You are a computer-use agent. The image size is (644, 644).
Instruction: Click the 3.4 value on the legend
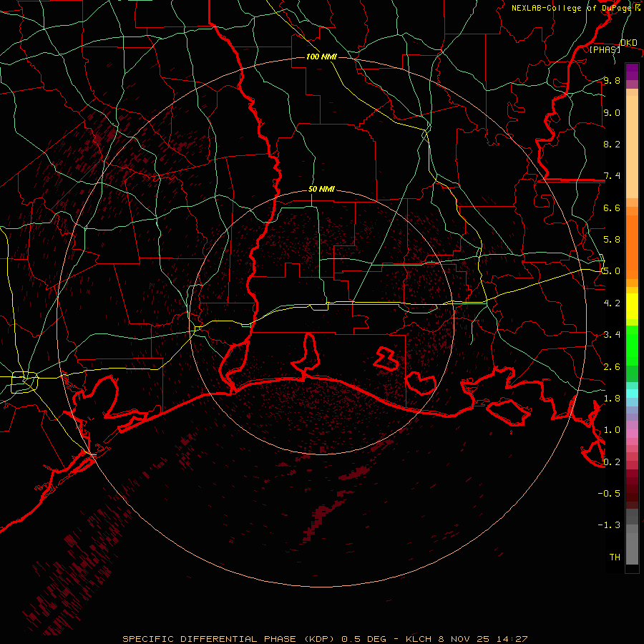612,335
